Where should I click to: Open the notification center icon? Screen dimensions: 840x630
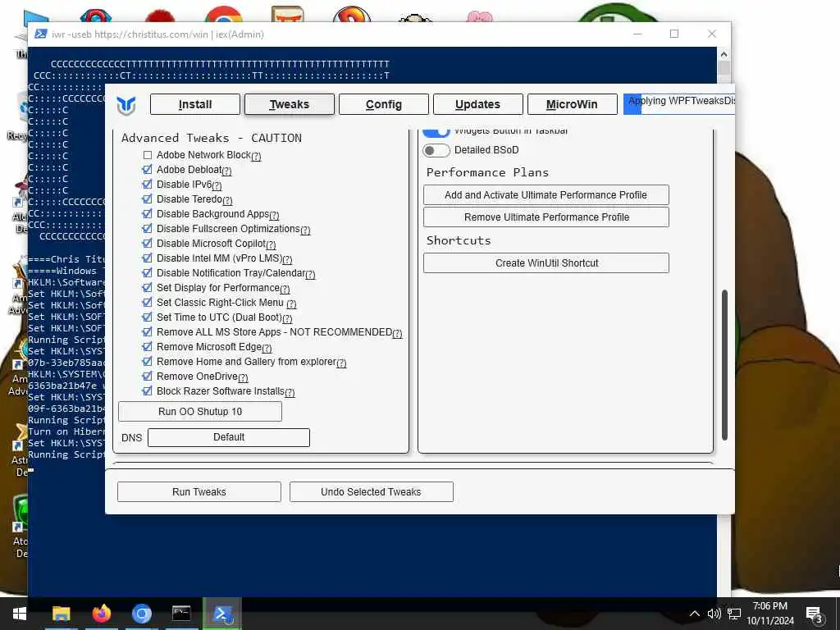[x=814, y=614]
